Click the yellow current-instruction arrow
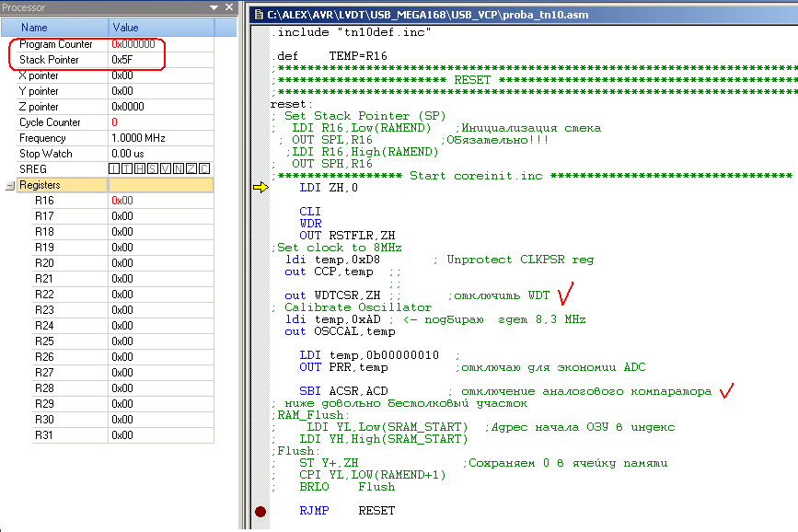The width and height of the screenshot is (798, 532). pyautogui.click(x=260, y=188)
